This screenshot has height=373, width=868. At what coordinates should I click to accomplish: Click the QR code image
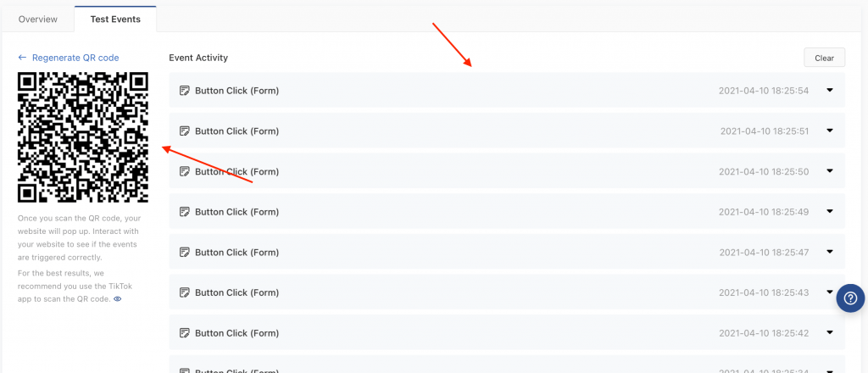coord(83,137)
